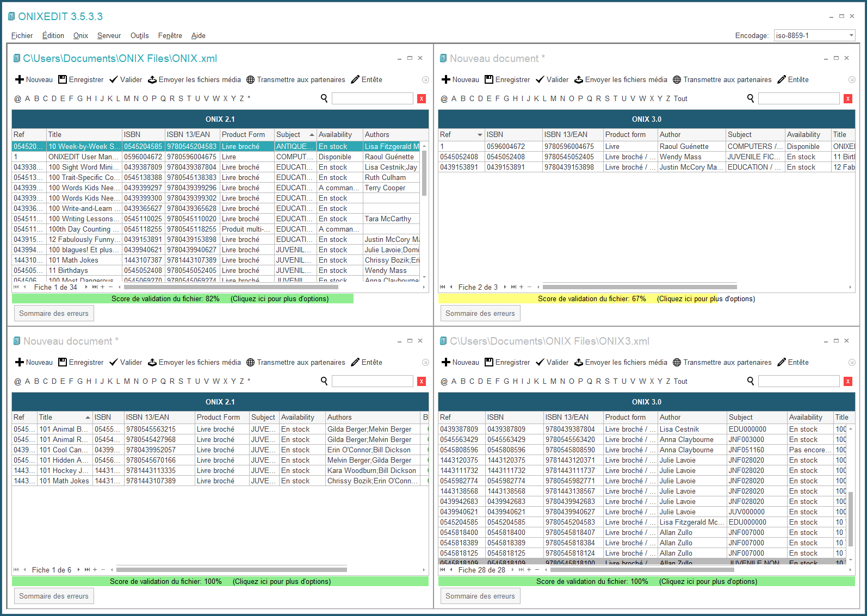Open the ONIXEDIT app icon in title bar
The image size is (867, 616).
coord(11,16)
